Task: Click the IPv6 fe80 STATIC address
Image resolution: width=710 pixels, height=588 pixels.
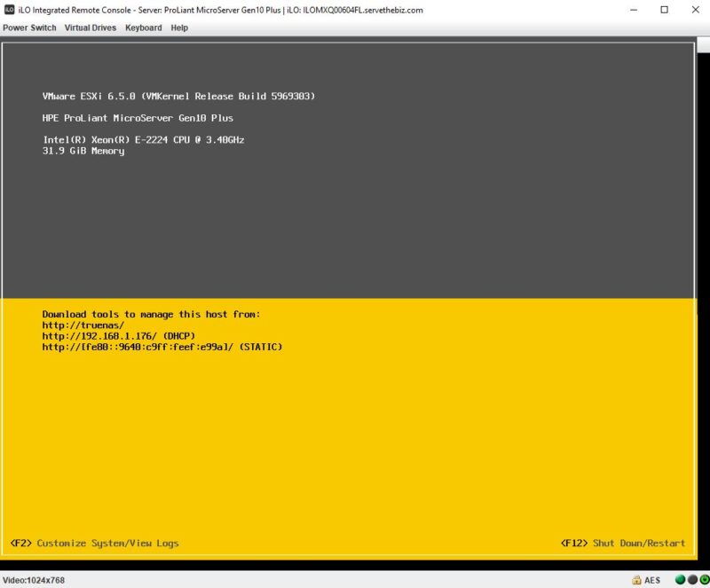Action: 162,347
